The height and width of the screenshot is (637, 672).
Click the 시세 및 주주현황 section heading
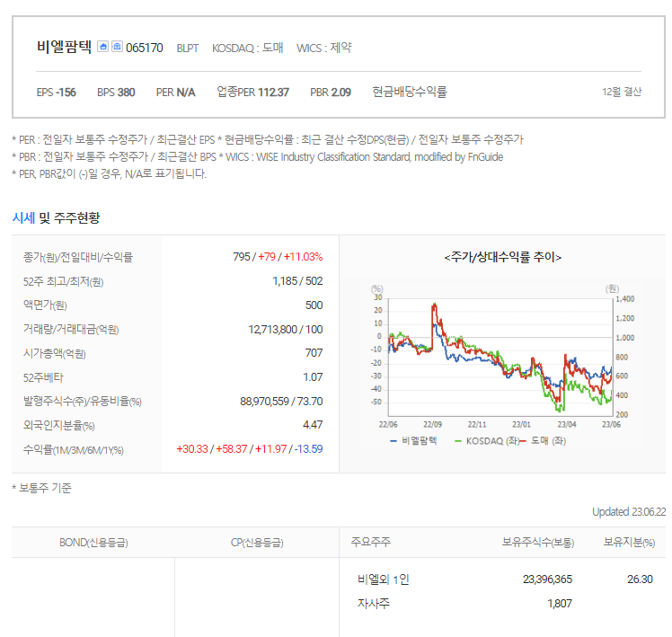click(x=56, y=217)
